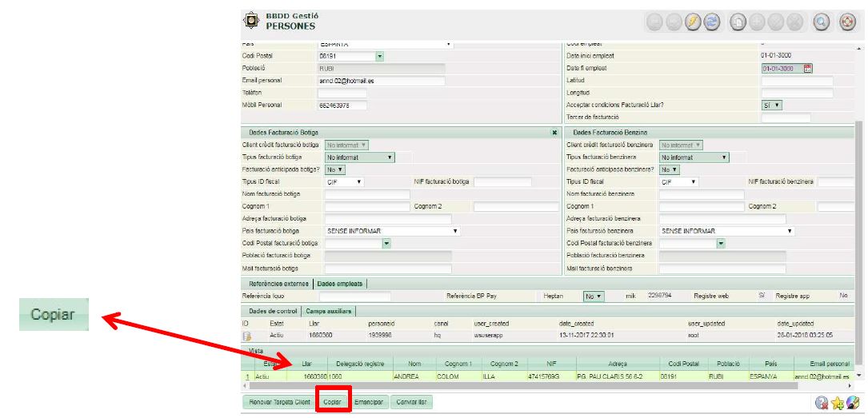Click the Emancipar button

pyautogui.click(x=368, y=401)
